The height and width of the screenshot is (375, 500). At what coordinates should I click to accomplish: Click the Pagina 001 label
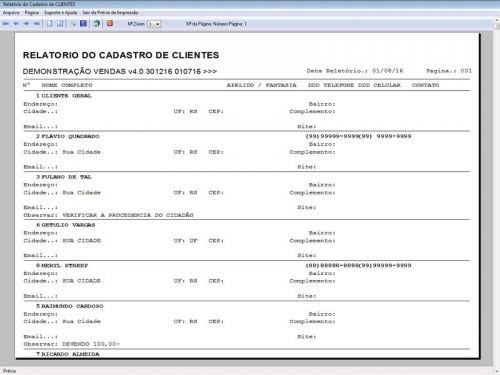pyautogui.click(x=449, y=71)
